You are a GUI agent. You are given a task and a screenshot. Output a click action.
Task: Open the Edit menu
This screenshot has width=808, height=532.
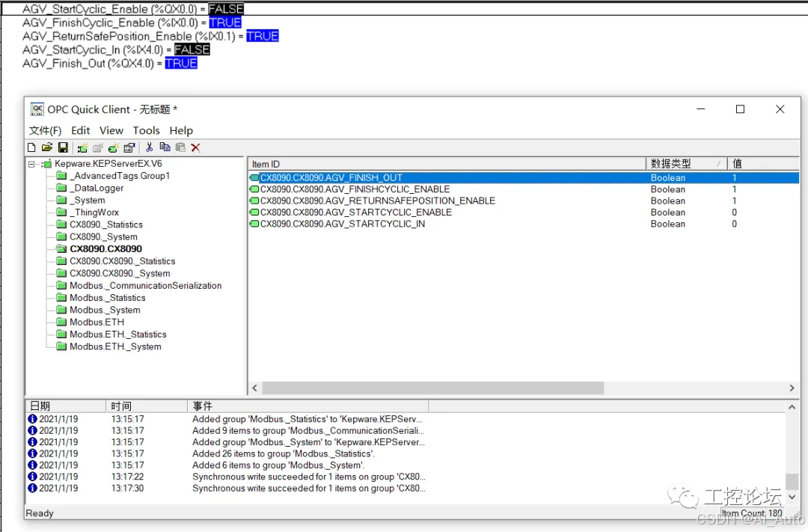coord(80,130)
